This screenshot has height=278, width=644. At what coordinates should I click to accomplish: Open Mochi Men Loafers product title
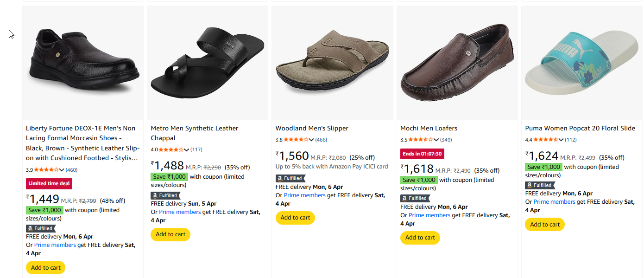click(x=429, y=128)
